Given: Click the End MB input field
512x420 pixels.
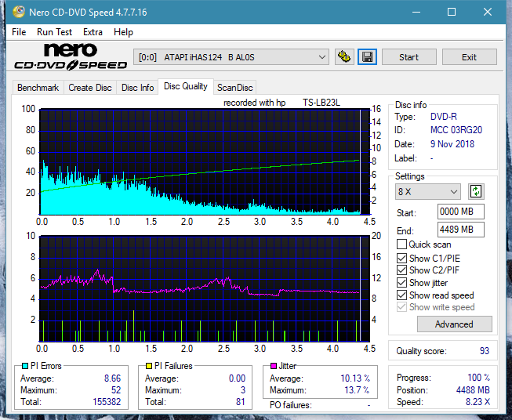Looking at the screenshot, I should [460, 230].
